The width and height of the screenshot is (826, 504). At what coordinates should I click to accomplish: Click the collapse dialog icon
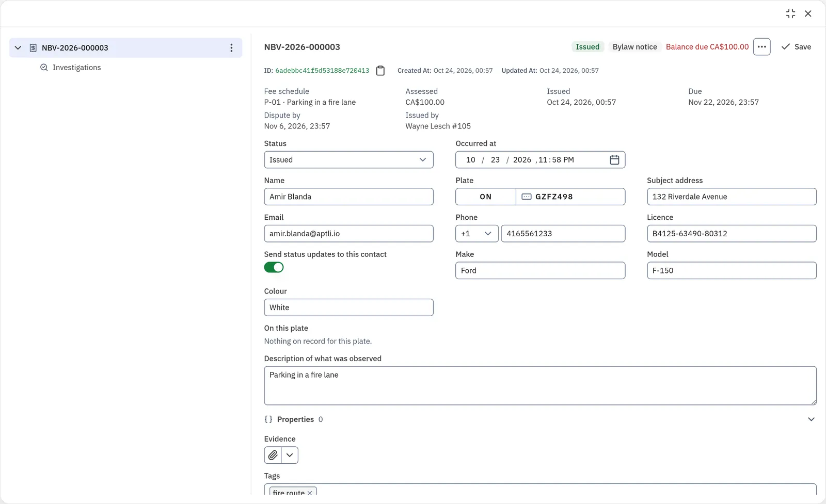[x=790, y=14]
